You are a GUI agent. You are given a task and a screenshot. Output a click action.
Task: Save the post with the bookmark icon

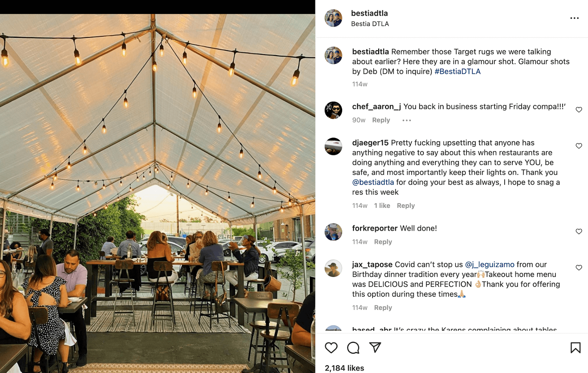click(576, 348)
